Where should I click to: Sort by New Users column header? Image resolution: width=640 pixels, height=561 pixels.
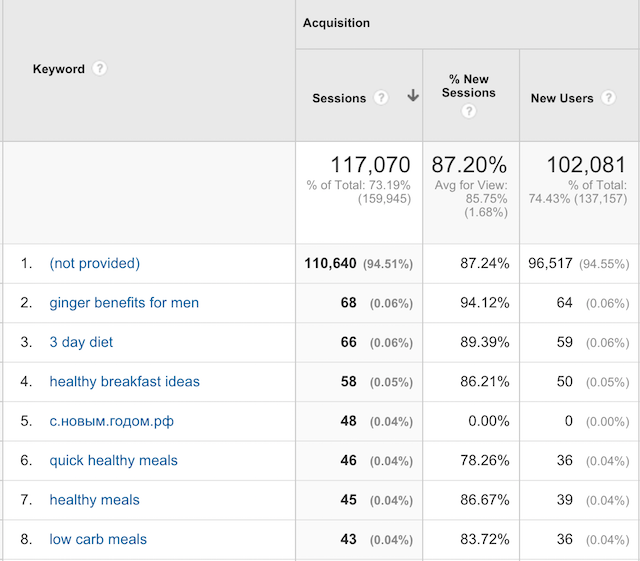[x=562, y=98]
